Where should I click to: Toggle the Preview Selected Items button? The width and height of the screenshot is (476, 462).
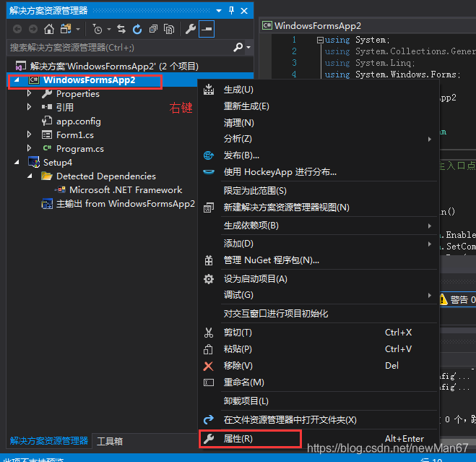click(207, 29)
